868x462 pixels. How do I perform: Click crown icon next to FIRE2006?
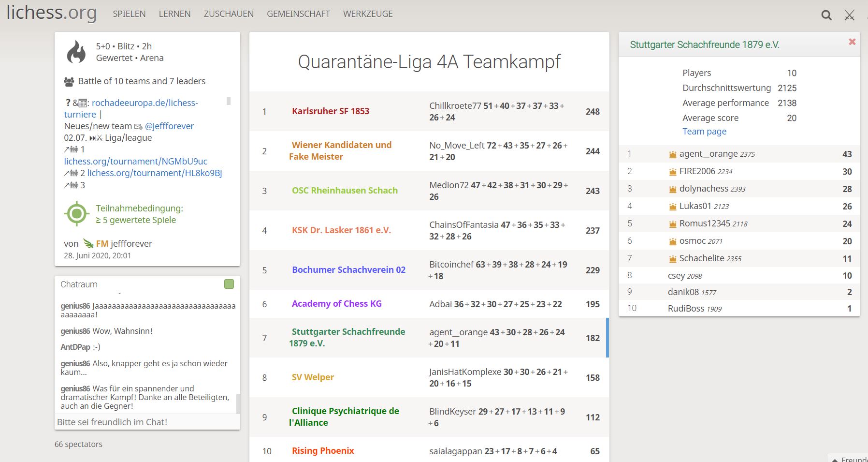click(673, 172)
